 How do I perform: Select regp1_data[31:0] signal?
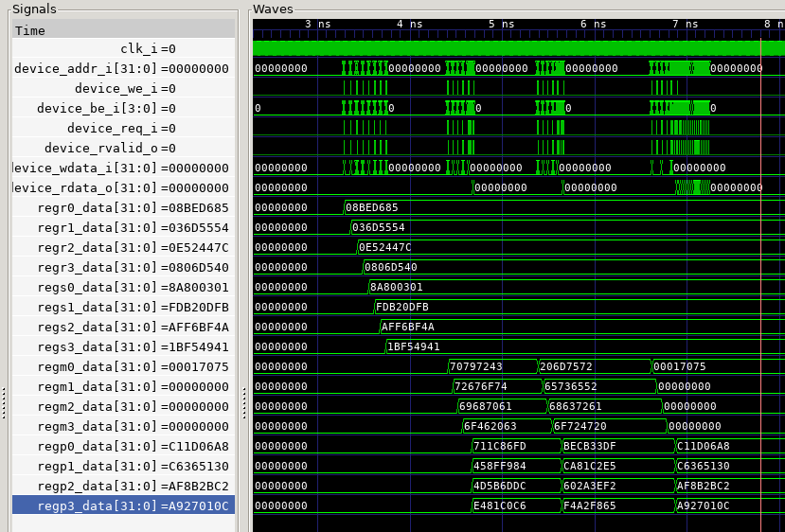tap(123, 466)
